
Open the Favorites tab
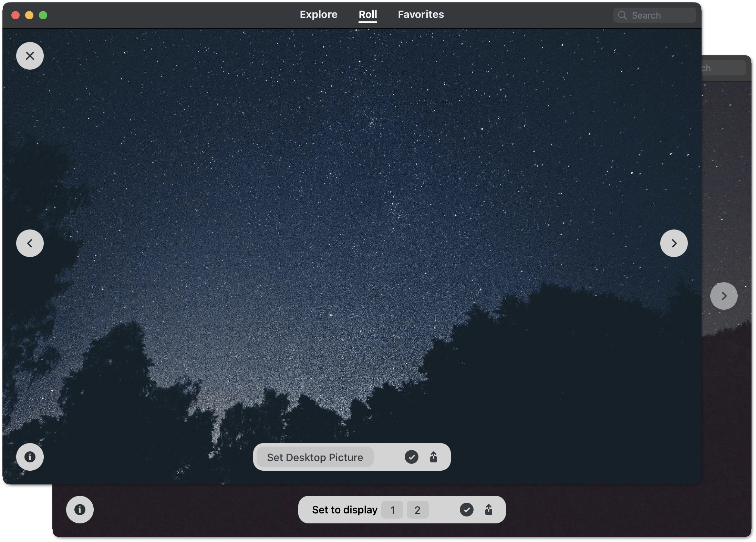(x=421, y=14)
